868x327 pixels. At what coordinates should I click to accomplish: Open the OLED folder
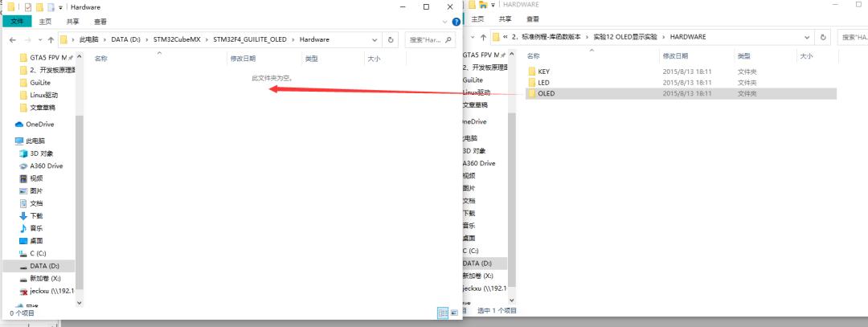(546, 93)
